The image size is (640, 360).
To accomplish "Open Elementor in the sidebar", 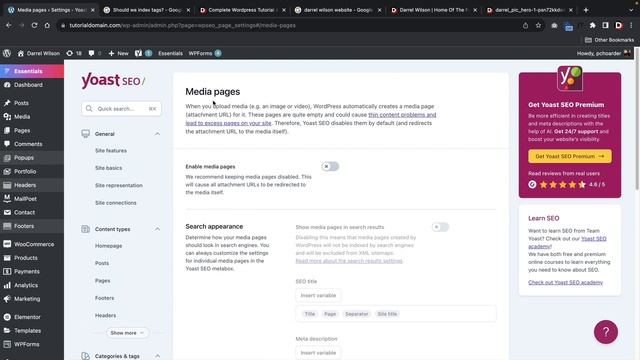I will pos(27,317).
